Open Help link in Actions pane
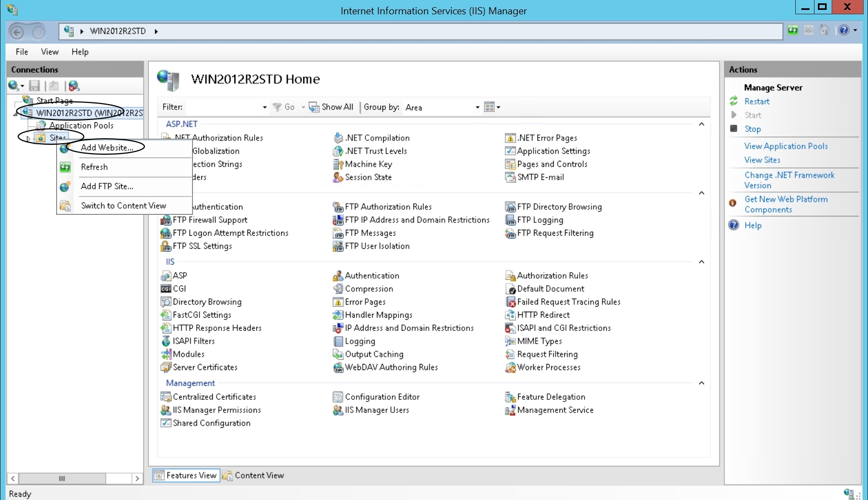The image size is (868, 500). 753,225
